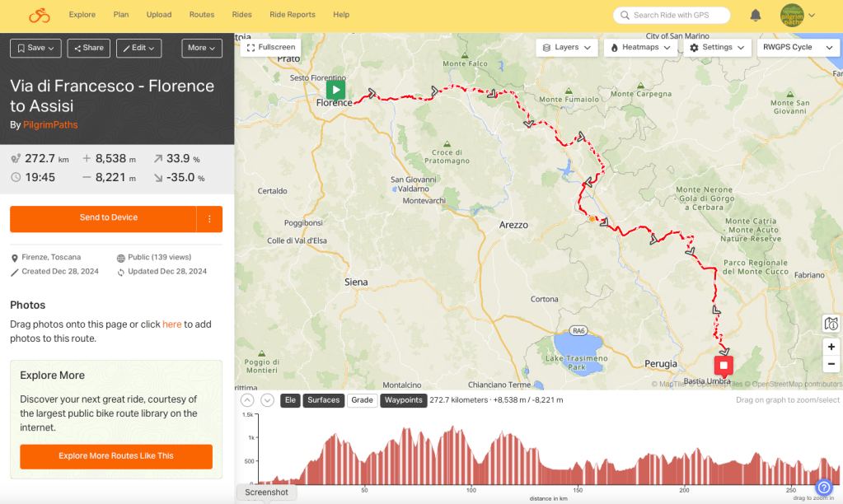This screenshot has width=843, height=504.
Task: Expand the Layers dropdown
Action: [x=566, y=48]
